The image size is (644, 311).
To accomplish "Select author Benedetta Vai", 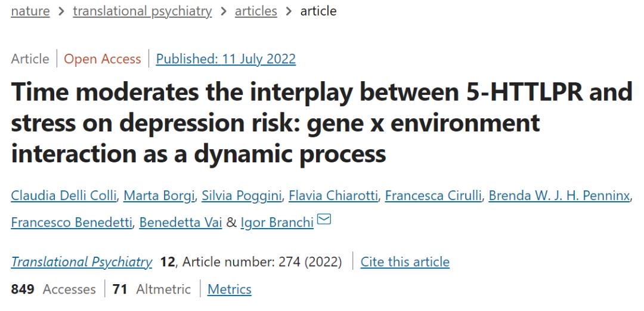I will 181,223.
